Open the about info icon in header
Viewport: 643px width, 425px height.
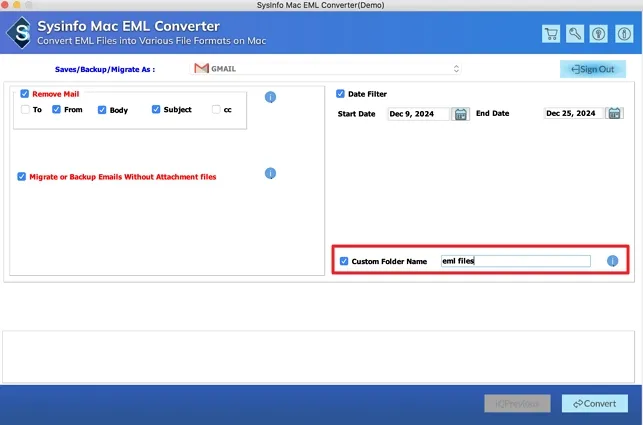click(x=624, y=34)
